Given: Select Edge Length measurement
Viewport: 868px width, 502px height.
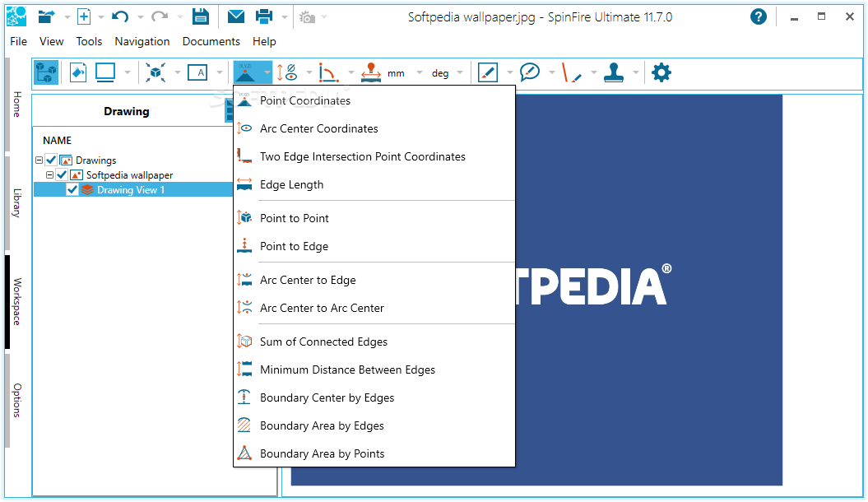Looking at the screenshot, I should [374, 185].
